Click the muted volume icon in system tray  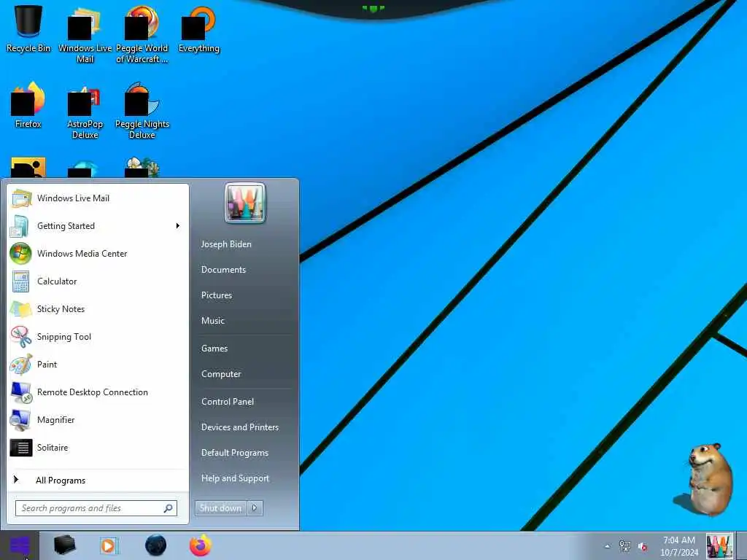643,546
